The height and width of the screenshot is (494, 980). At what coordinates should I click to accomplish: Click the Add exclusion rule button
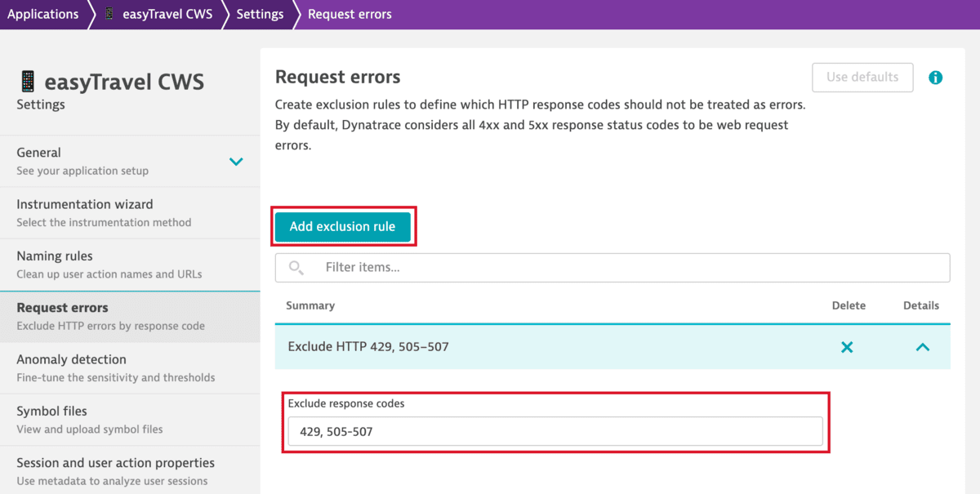coord(343,226)
